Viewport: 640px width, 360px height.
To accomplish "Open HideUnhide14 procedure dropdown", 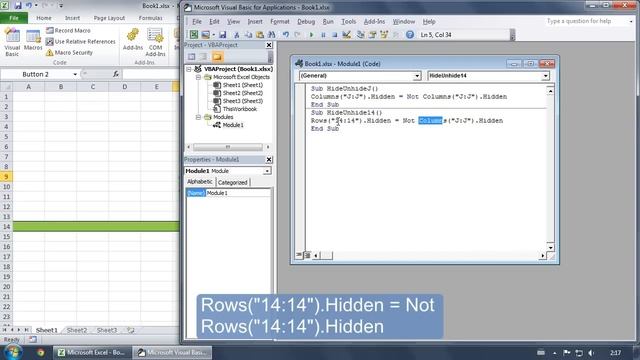I will coord(545,76).
